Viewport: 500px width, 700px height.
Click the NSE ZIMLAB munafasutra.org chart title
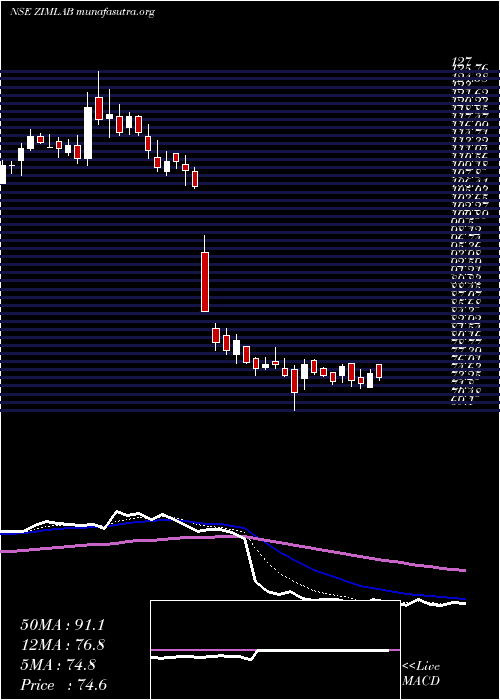pos(82,12)
